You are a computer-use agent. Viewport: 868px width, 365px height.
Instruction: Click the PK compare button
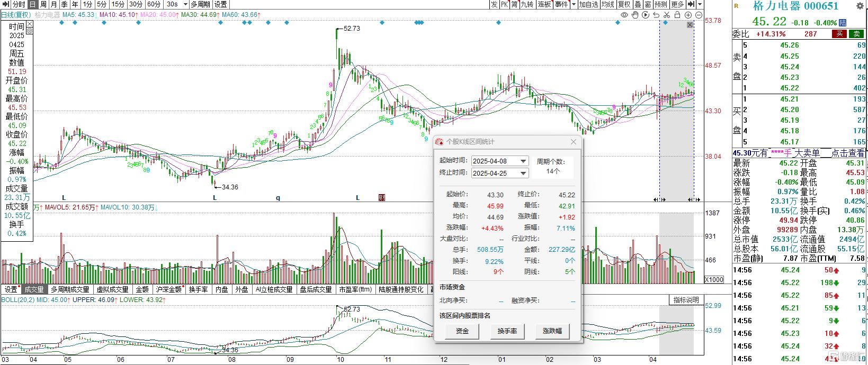coord(504,4)
